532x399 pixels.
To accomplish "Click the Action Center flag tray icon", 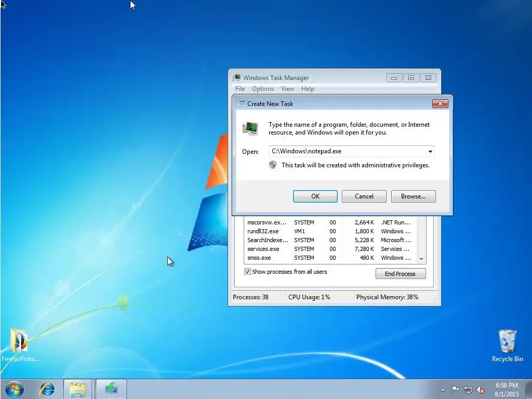I will 455,390.
